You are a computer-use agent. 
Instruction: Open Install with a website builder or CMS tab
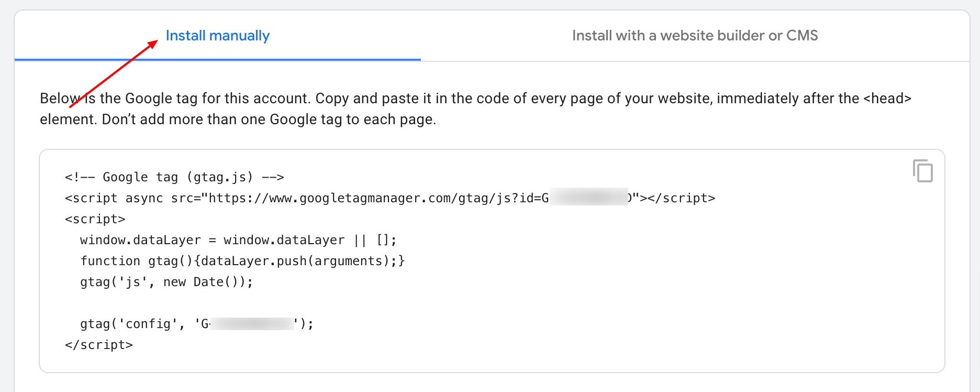click(x=695, y=36)
